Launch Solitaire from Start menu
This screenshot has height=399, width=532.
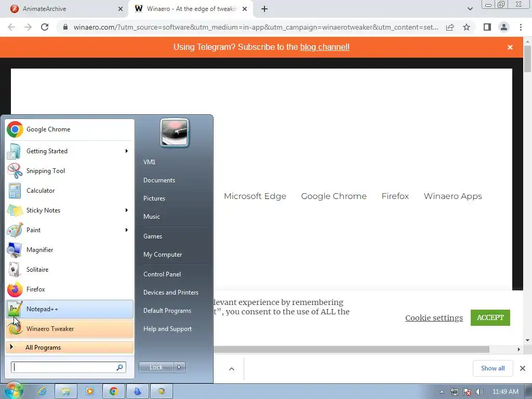point(70,270)
